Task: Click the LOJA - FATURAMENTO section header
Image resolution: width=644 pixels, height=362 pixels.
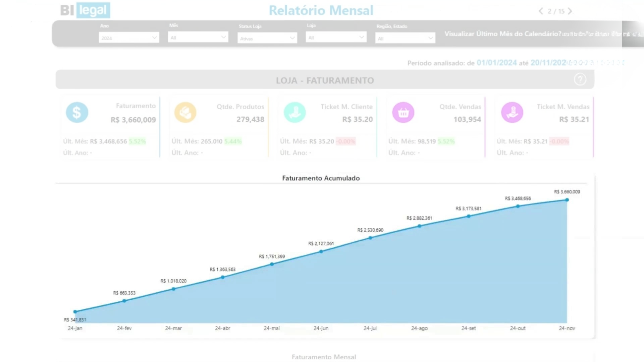Action: pos(325,80)
